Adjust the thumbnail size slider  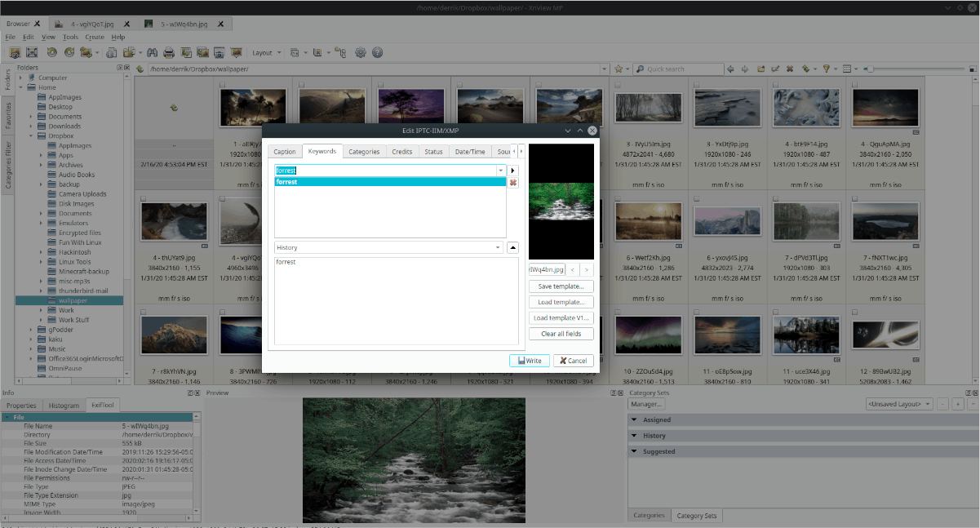pyautogui.click(x=870, y=69)
